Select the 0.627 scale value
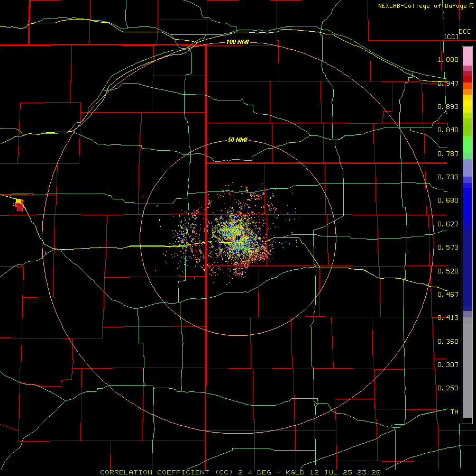Image resolution: width=476 pixels, height=476 pixels. tap(448, 224)
